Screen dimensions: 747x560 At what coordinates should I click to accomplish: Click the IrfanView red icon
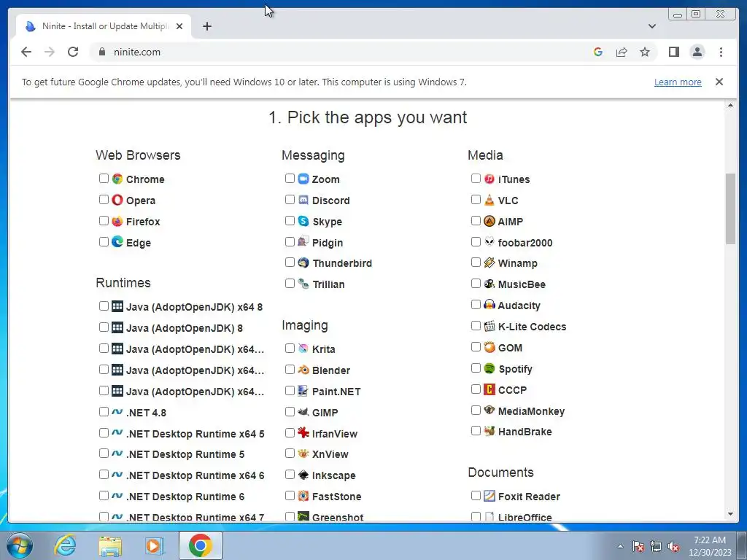tap(303, 433)
